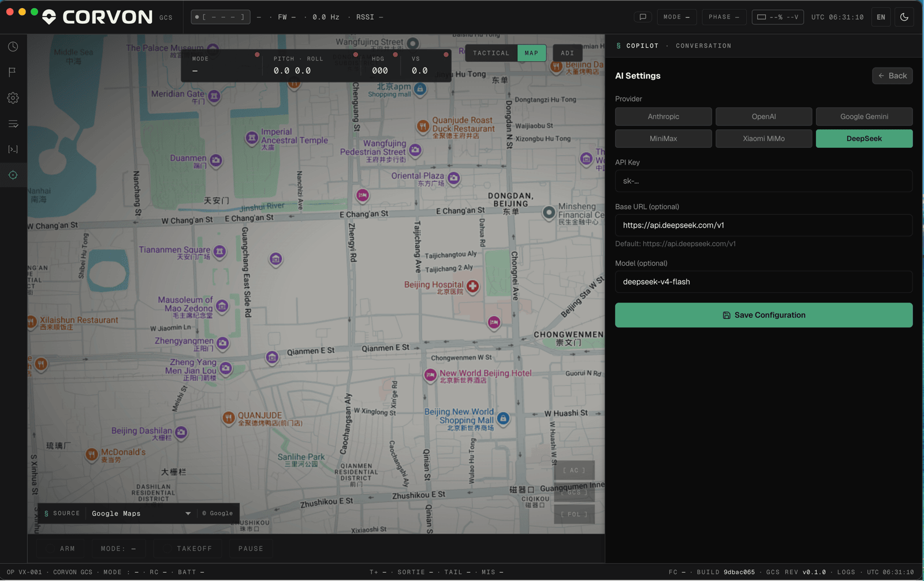924x581 pixels.
Task: Click the TAKEOFF button
Action: pyautogui.click(x=188, y=549)
